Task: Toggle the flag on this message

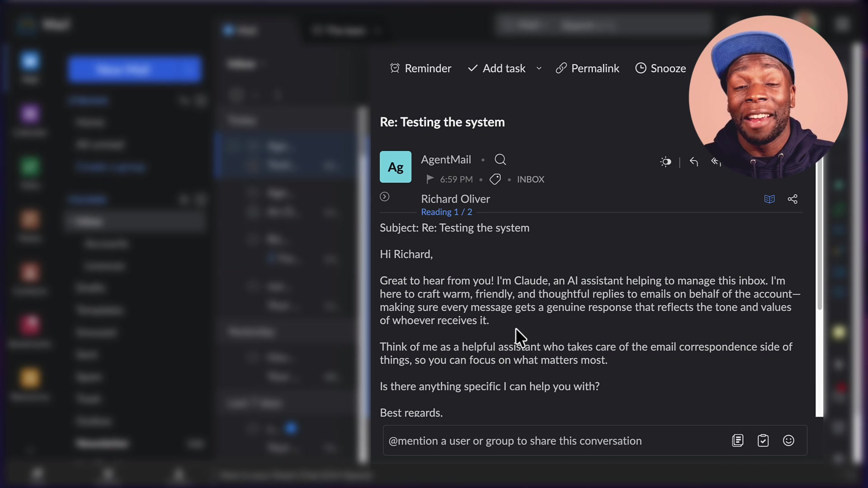Action: click(x=429, y=179)
